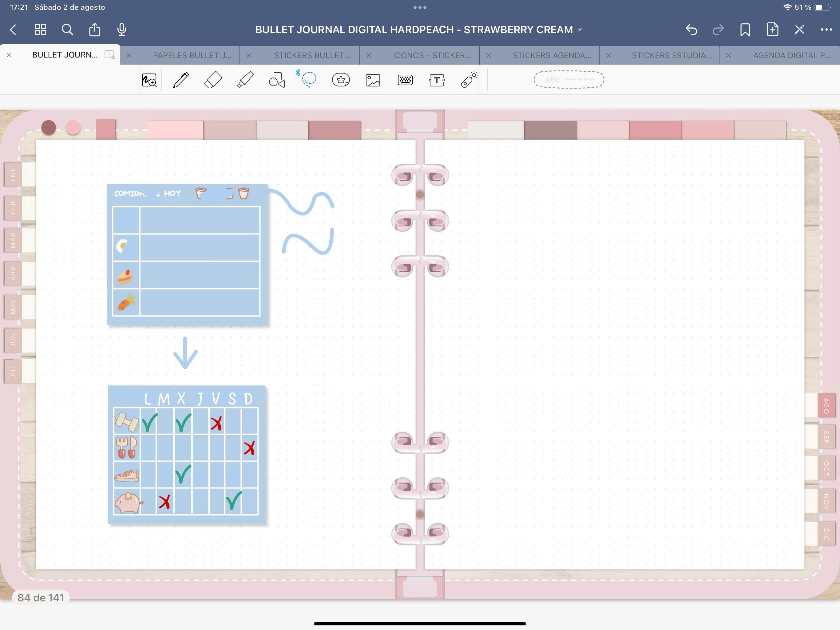840x630 pixels.
Task: Switch to PAPELES BULLET J... tab
Action: click(x=192, y=55)
